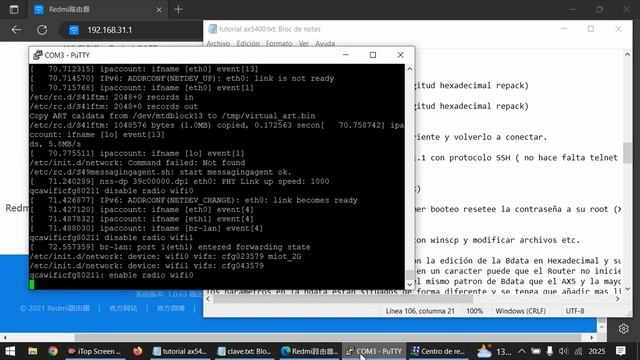Click the battery icon in system tray
The image size is (640, 360).
click(536, 351)
